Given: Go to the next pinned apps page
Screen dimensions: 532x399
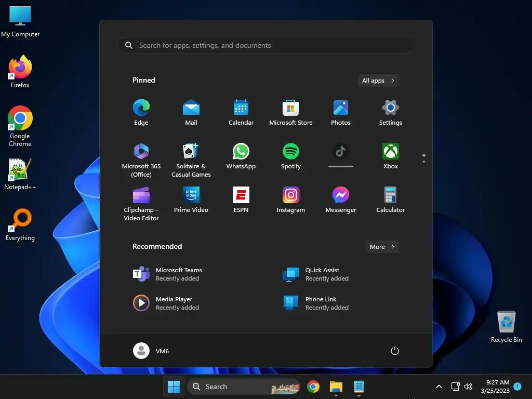Looking at the screenshot, I should pyautogui.click(x=424, y=161).
